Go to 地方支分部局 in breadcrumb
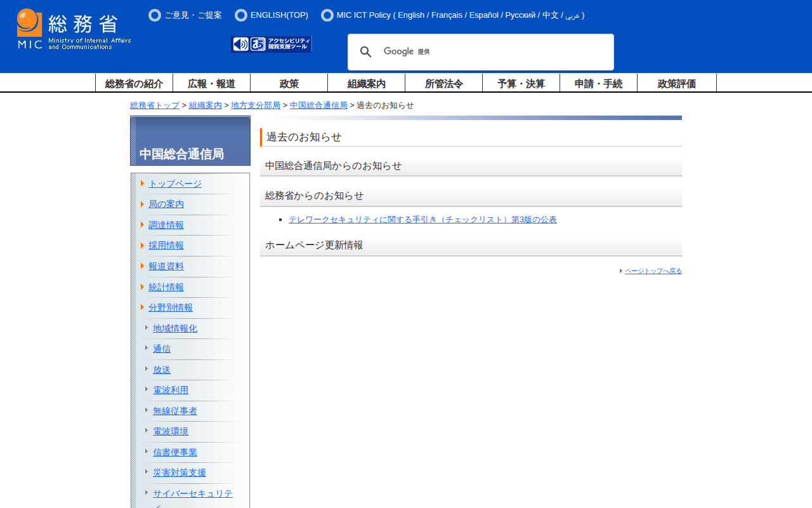The width and height of the screenshot is (812, 508). pyautogui.click(x=256, y=105)
